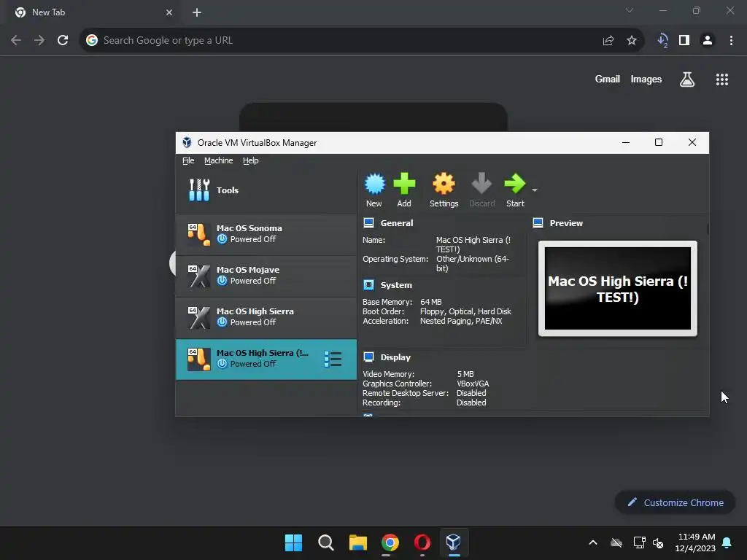Click the Mac OS Mojave X icon
Screen dimensions: 747x560
tap(198, 276)
